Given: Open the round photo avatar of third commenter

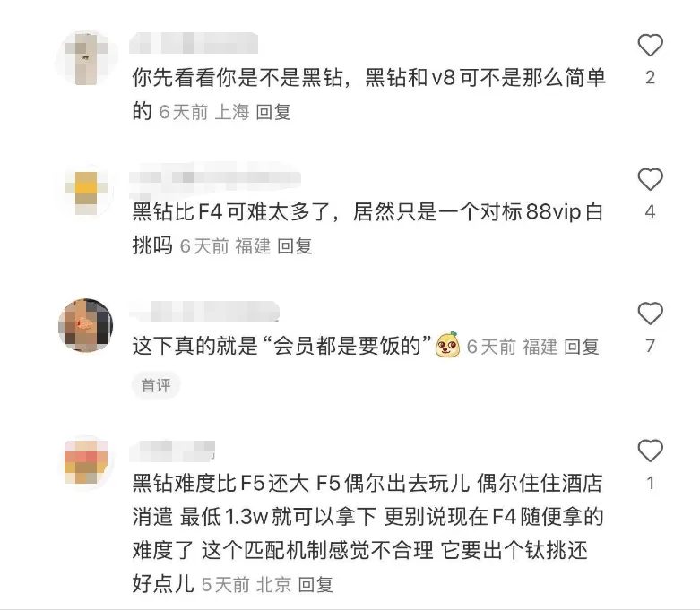Looking at the screenshot, I should (86, 325).
